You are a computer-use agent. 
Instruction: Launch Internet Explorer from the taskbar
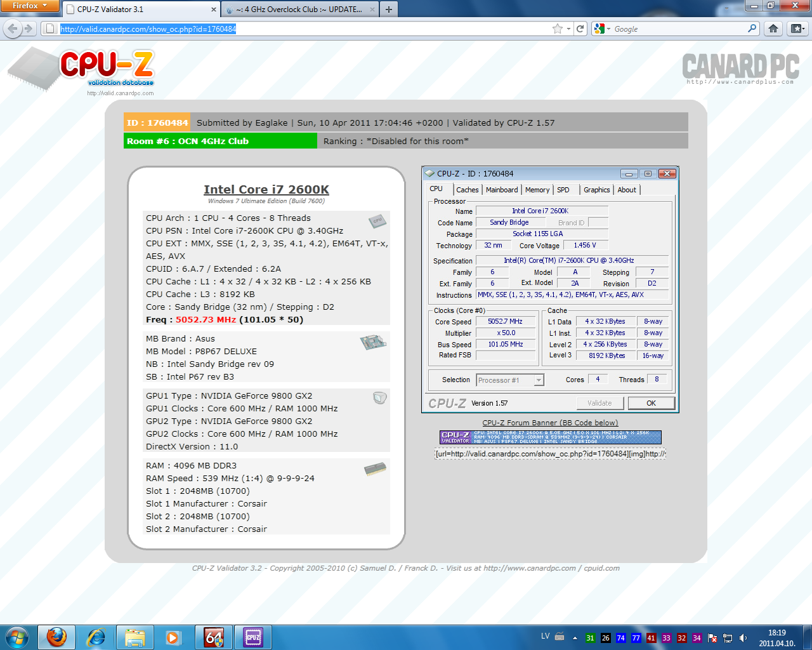point(96,637)
